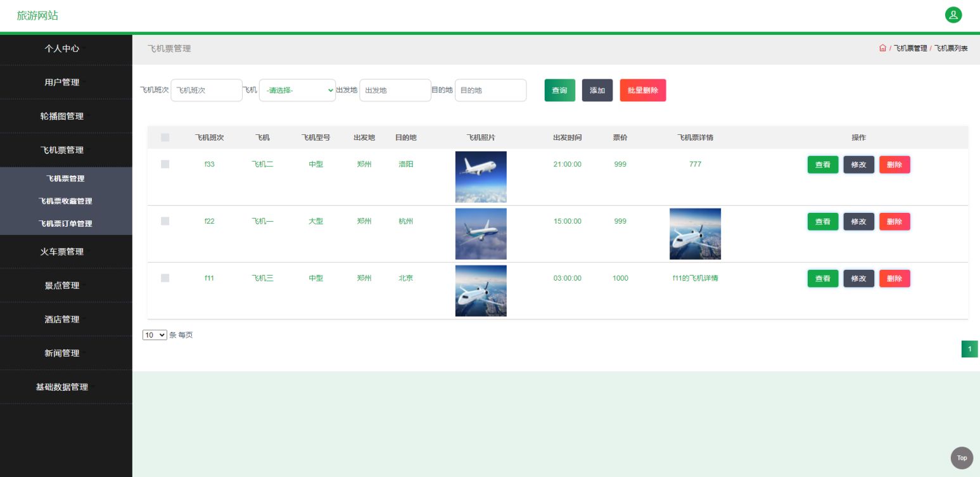This screenshot has width=980, height=477.
Task: Click the 大型 aircraft type cell
Action: 315,221
